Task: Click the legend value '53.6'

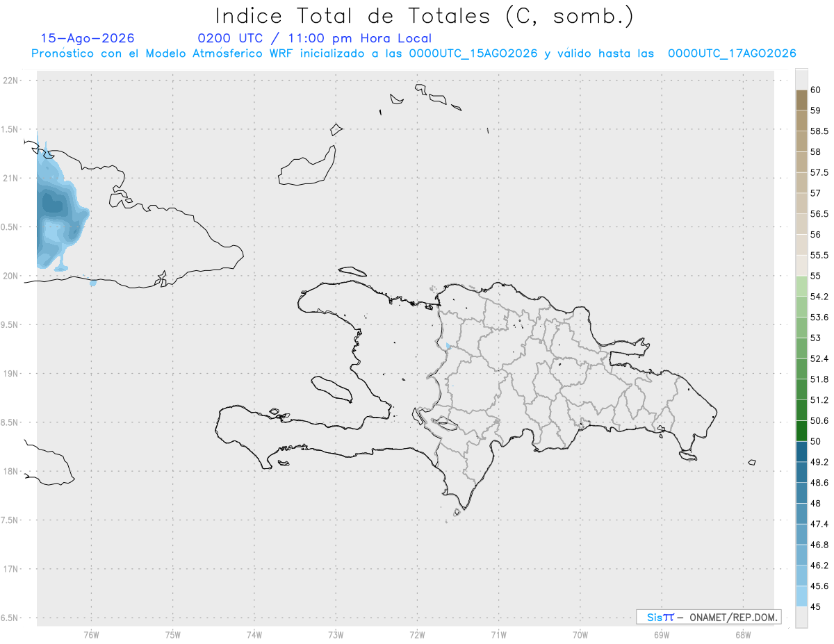Action: [819, 317]
